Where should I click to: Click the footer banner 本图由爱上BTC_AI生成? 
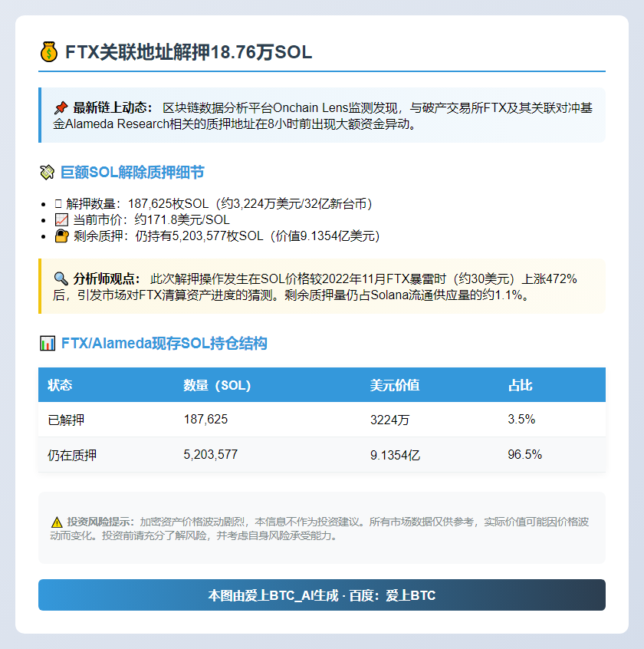[322, 595]
